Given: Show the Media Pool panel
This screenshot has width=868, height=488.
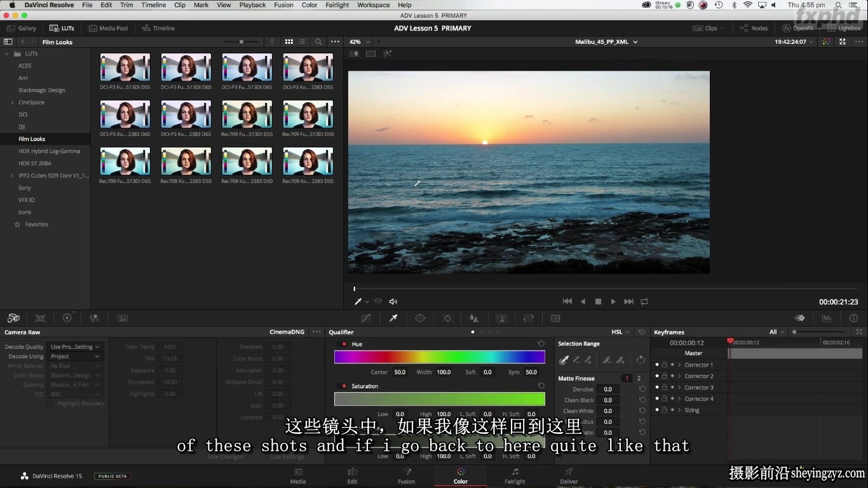Looking at the screenshot, I should coord(108,28).
